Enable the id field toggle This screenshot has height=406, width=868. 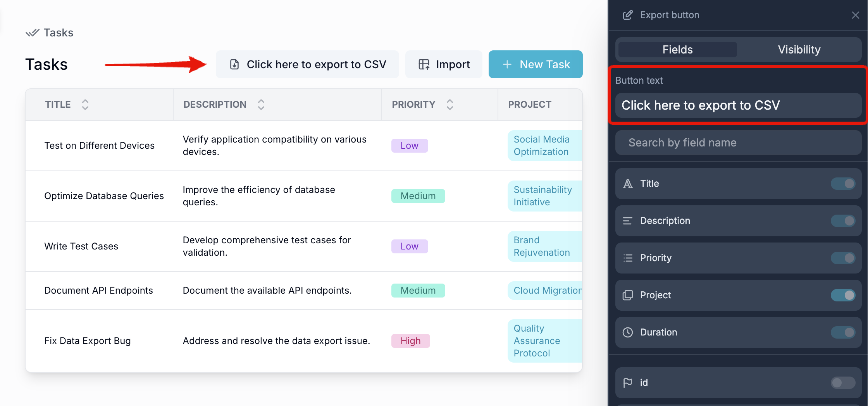coord(843,383)
